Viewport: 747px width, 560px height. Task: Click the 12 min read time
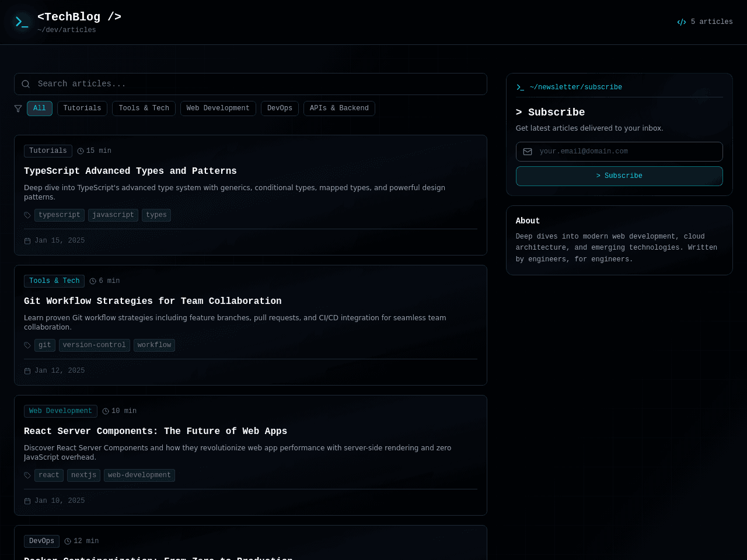(x=86, y=541)
